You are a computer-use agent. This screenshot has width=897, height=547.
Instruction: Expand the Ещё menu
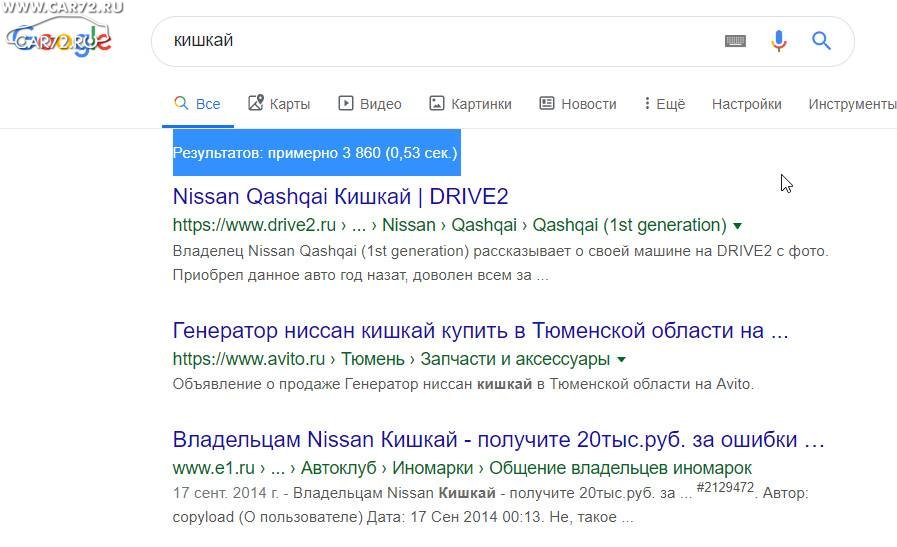click(x=664, y=104)
